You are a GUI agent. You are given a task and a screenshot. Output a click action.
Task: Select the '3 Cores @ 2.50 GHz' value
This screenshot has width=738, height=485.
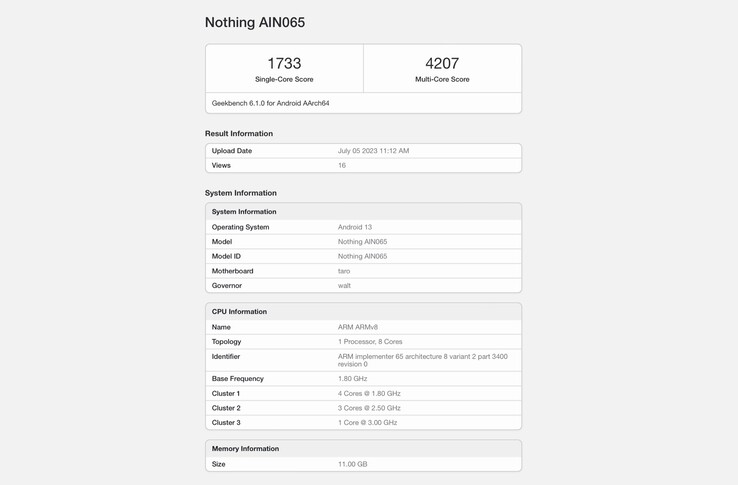369,408
